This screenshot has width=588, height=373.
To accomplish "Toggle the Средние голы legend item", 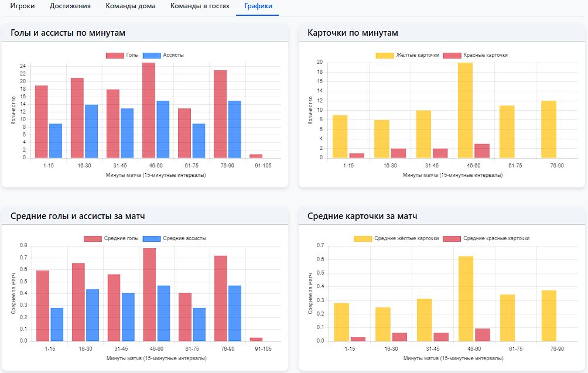I will 111,238.
